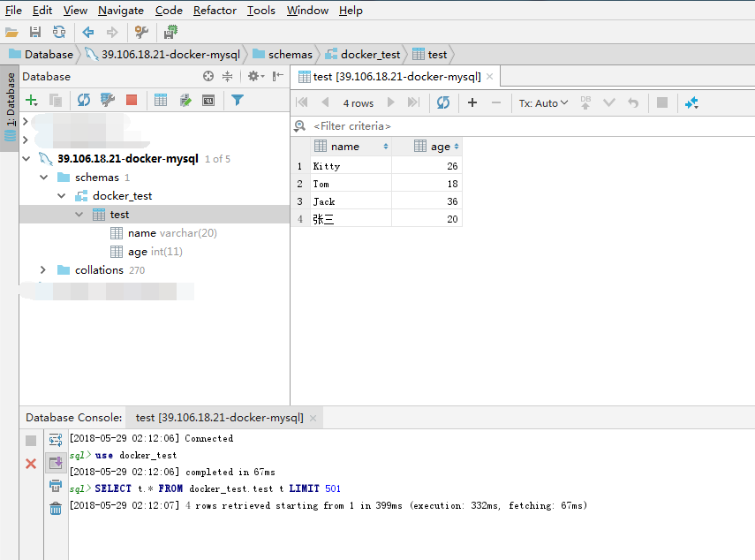Click the print icon in the console
Screen dimensions: 755x560
pos(56,486)
